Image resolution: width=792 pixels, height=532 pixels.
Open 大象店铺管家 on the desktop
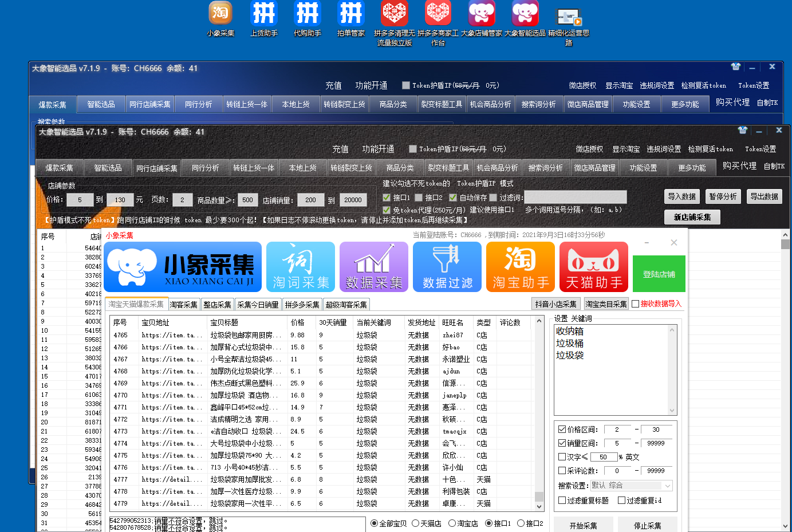tap(482, 13)
